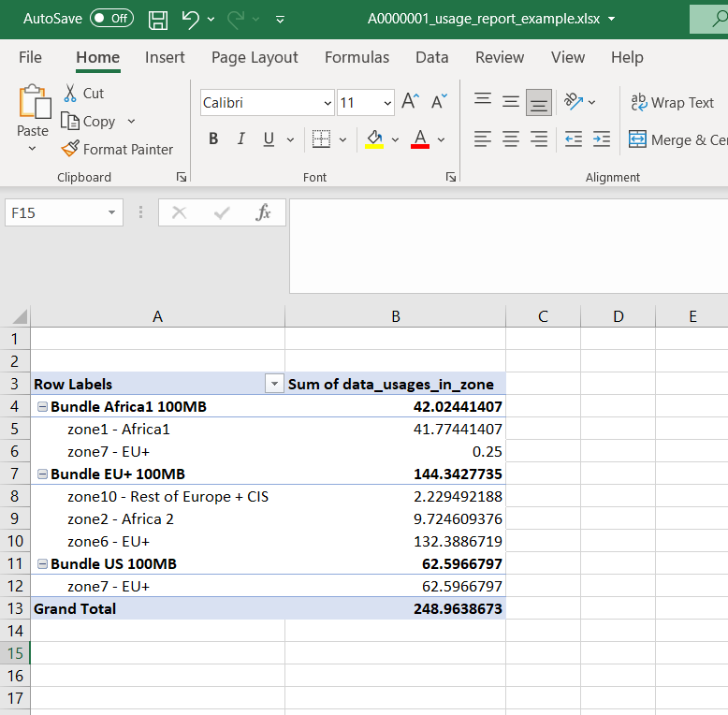This screenshot has height=715, width=728.
Task: Apply Italic formatting button
Action: [240, 139]
